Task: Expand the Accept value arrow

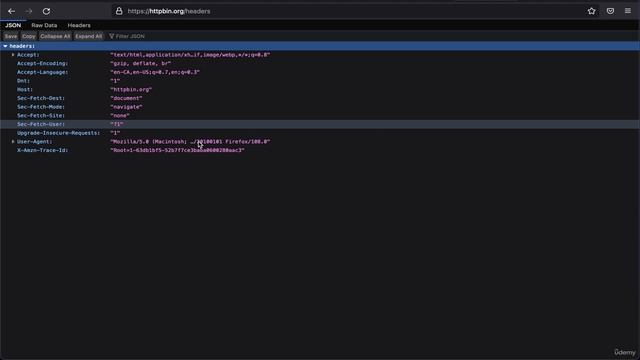Action: coord(13,55)
